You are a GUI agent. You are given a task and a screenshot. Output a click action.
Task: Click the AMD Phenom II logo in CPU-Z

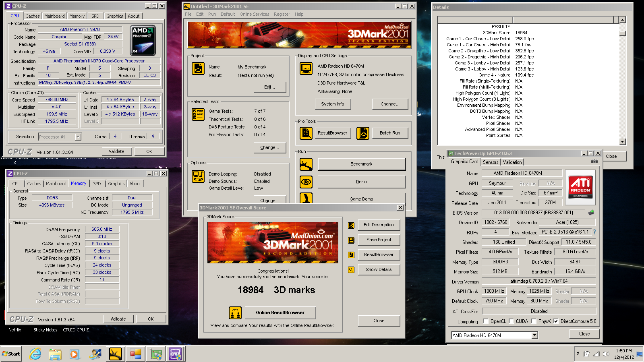(x=143, y=41)
